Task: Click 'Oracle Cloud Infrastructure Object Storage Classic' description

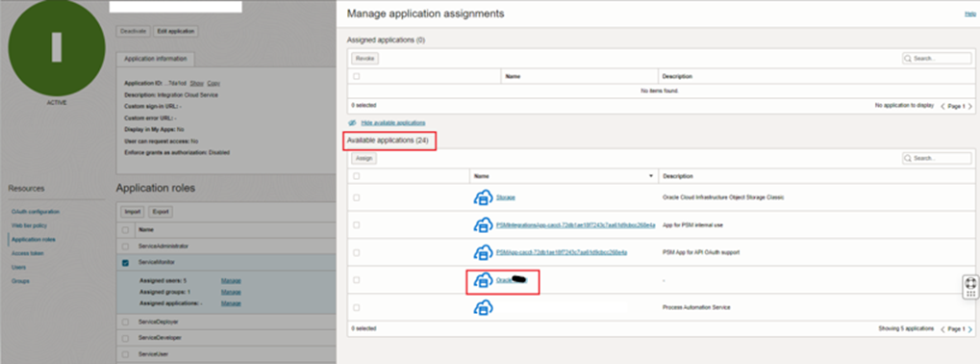Action: tap(723, 197)
